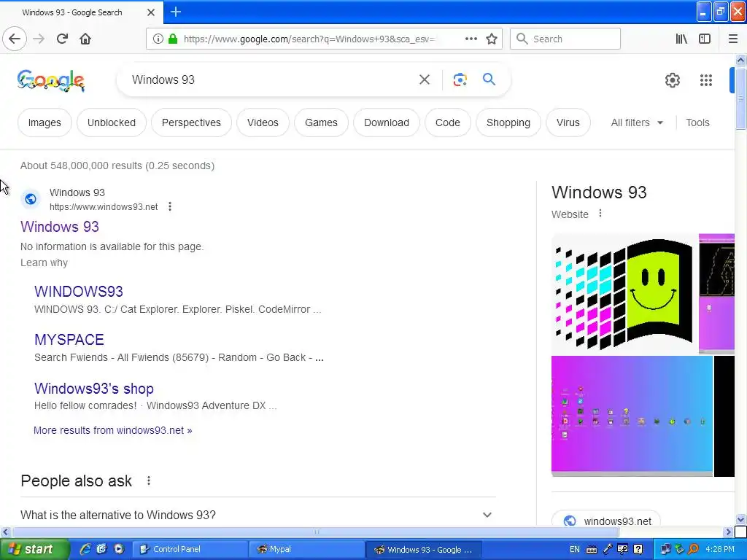This screenshot has width=747, height=560.
Task: Open the help question-mark tray icon
Action: click(638, 550)
